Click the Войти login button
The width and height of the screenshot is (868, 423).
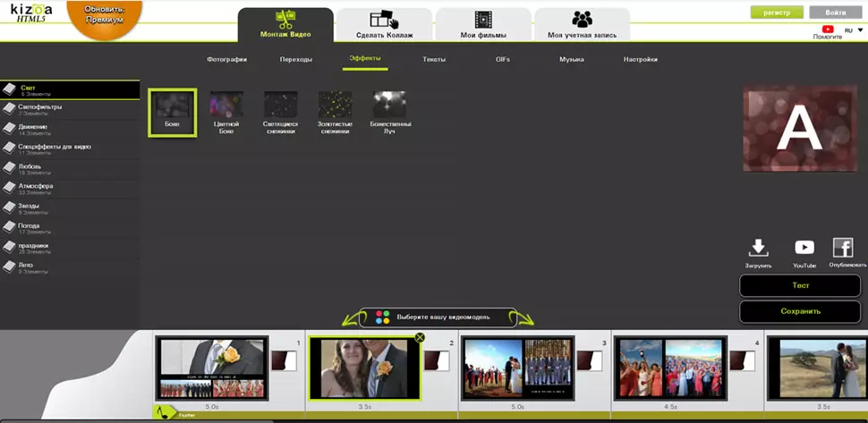[835, 13]
